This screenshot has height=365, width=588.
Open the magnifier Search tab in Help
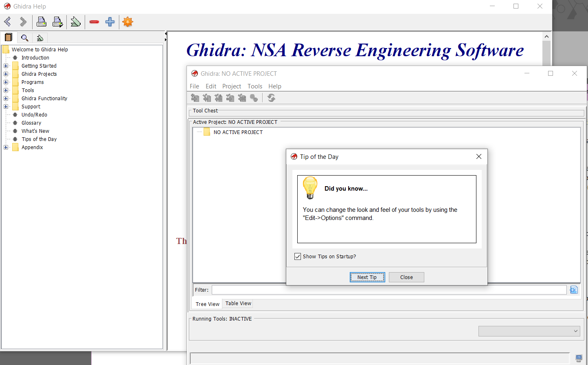pyautogui.click(x=25, y=38)
